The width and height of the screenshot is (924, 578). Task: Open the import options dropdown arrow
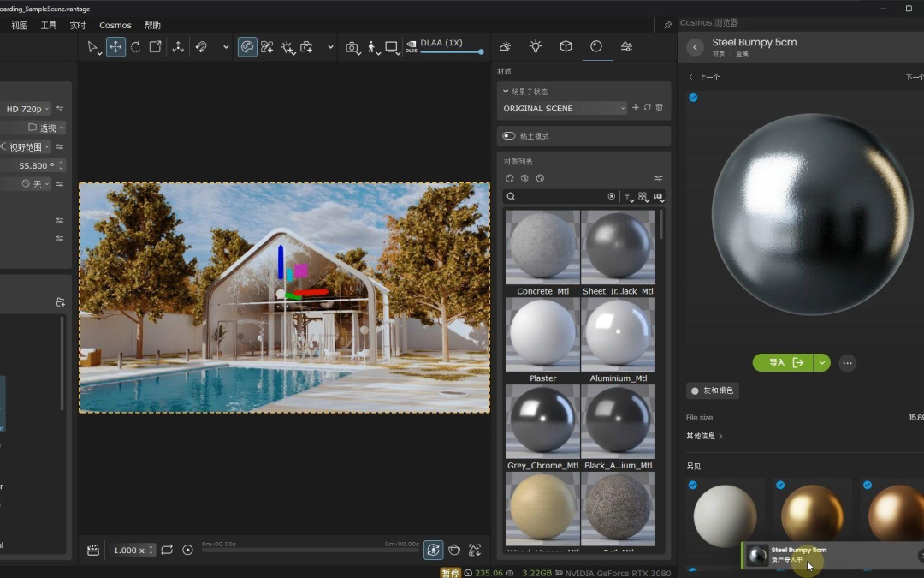tap(822, 363)
